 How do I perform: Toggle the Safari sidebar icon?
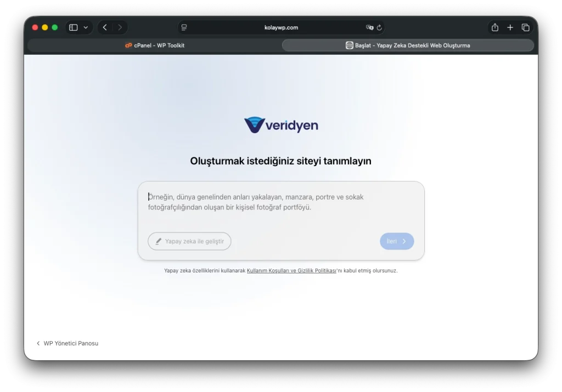(x=73, y=27)
